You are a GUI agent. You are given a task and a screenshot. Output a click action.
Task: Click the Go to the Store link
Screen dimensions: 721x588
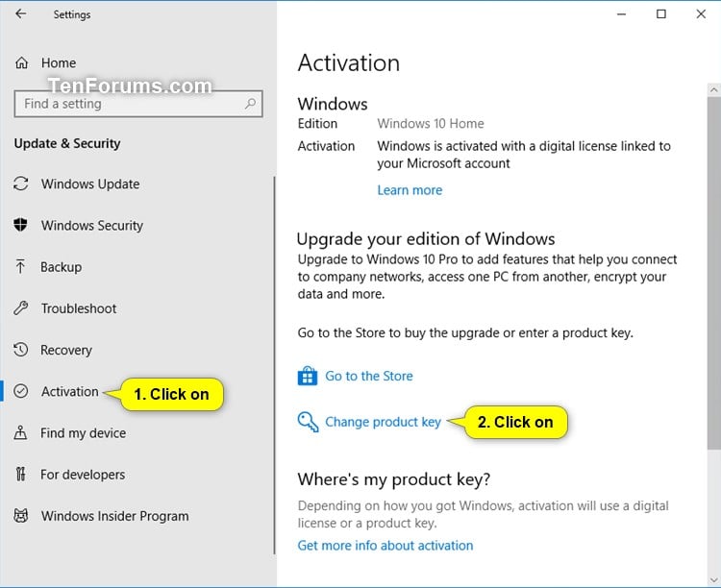click(x=369, y=376)
